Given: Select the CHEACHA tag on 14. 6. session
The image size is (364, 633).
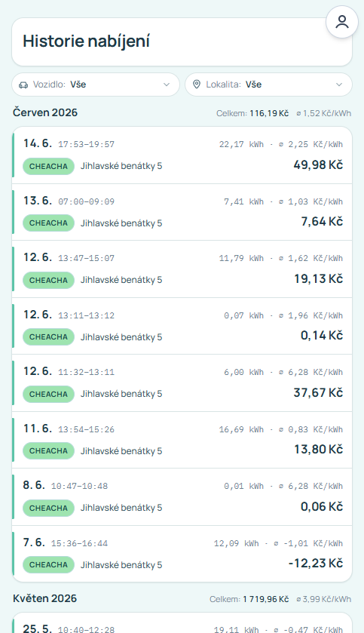Looking at the screenshot, I should [x=48, y=166].
